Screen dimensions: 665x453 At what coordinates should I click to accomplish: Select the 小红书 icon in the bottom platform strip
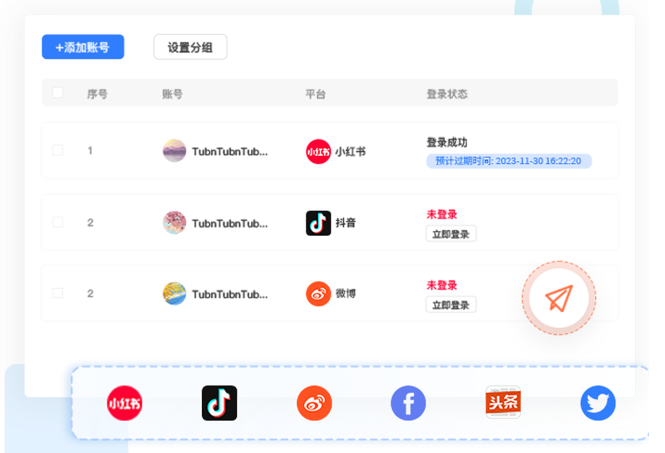point(124,403)
